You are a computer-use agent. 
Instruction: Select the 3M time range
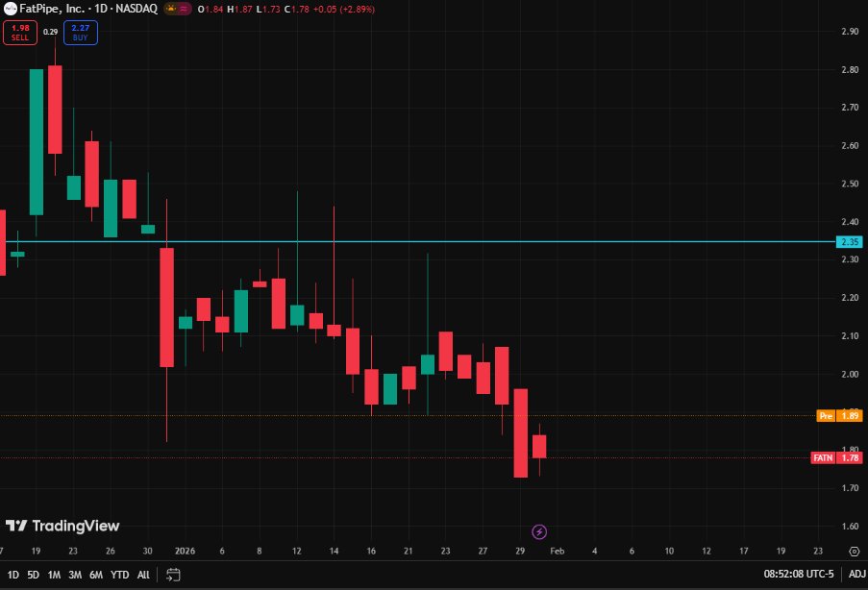pos(75,575)
